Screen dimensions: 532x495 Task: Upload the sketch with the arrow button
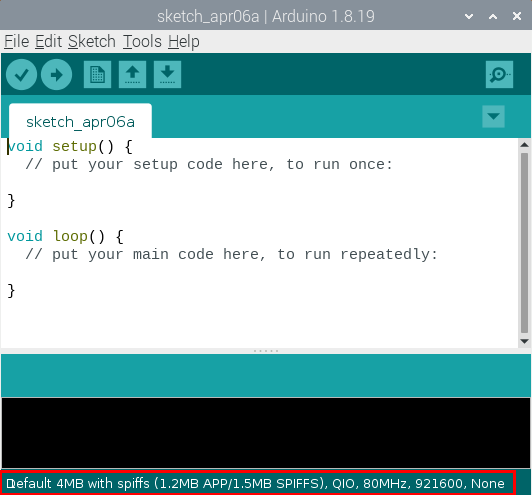[x=56, y=74]
